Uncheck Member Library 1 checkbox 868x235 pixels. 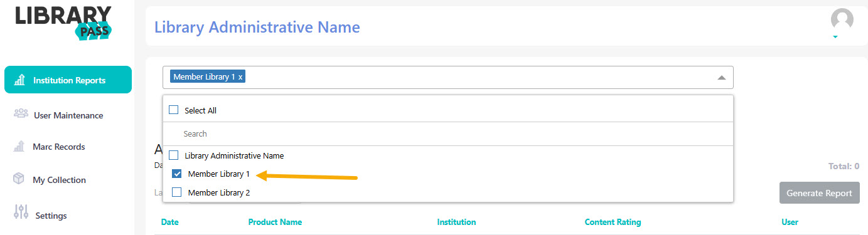tap(176, 174)
